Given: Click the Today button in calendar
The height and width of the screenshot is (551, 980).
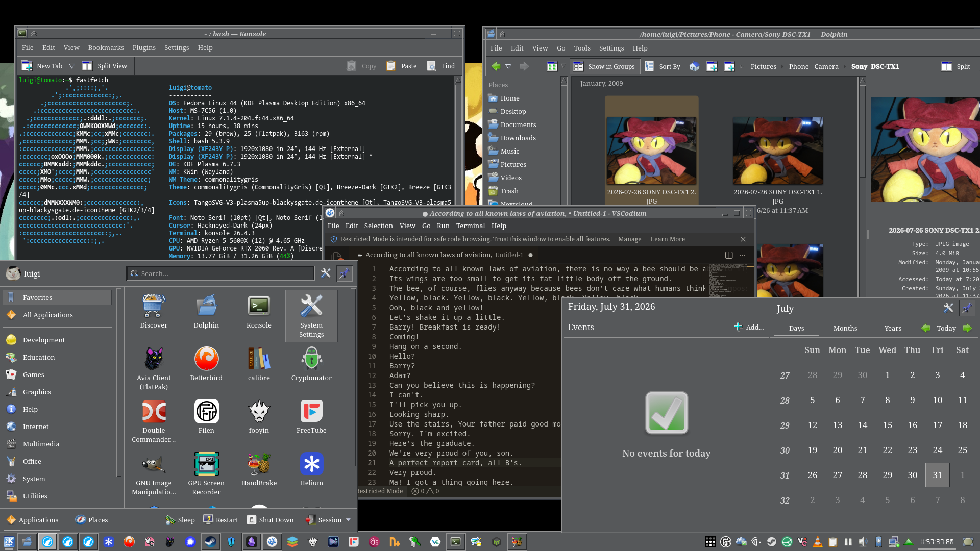Looking at the screenshot, I should (946, 328).
